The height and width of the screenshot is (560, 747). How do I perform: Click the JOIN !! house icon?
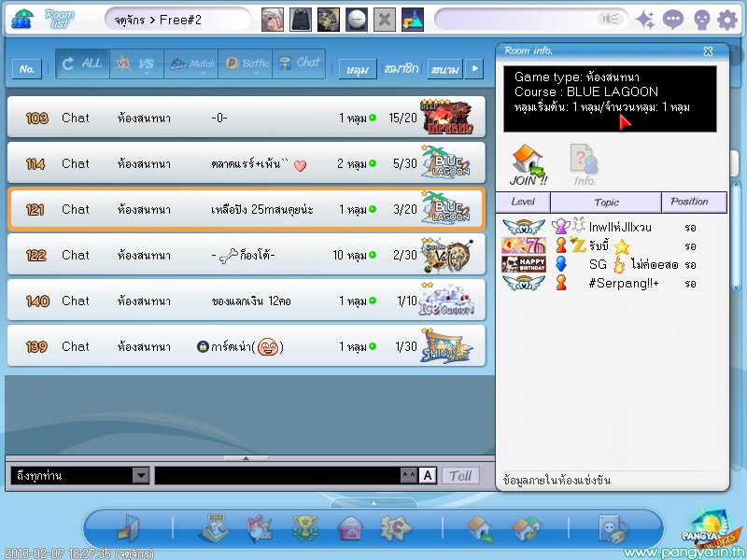tap(528, 165)
